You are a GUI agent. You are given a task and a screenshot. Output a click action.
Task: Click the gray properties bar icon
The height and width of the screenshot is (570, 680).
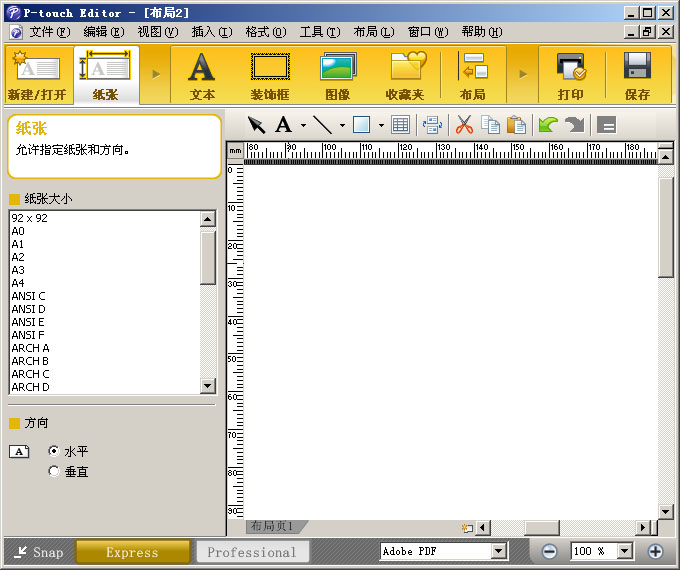(x=606, y=125)
